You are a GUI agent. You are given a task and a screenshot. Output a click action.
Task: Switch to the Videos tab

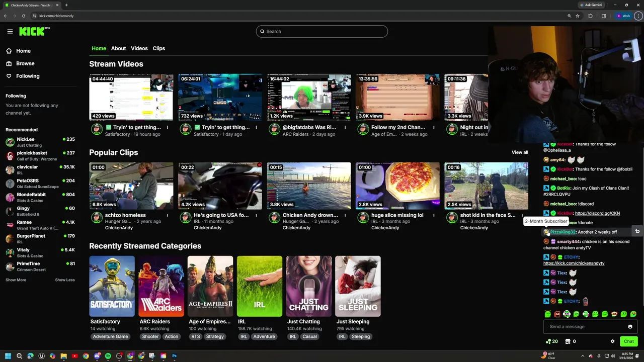pyautogui.click(x=139, y=48)
